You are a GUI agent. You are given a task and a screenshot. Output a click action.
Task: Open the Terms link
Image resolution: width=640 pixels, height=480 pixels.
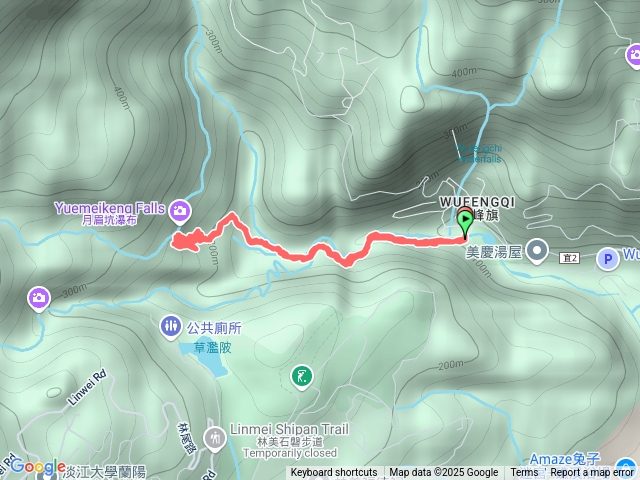[x=524, y=473]
